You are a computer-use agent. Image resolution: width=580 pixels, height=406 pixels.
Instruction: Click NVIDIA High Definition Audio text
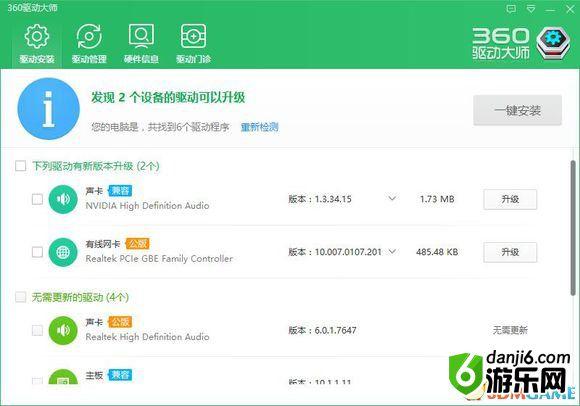tap(147, 206)
